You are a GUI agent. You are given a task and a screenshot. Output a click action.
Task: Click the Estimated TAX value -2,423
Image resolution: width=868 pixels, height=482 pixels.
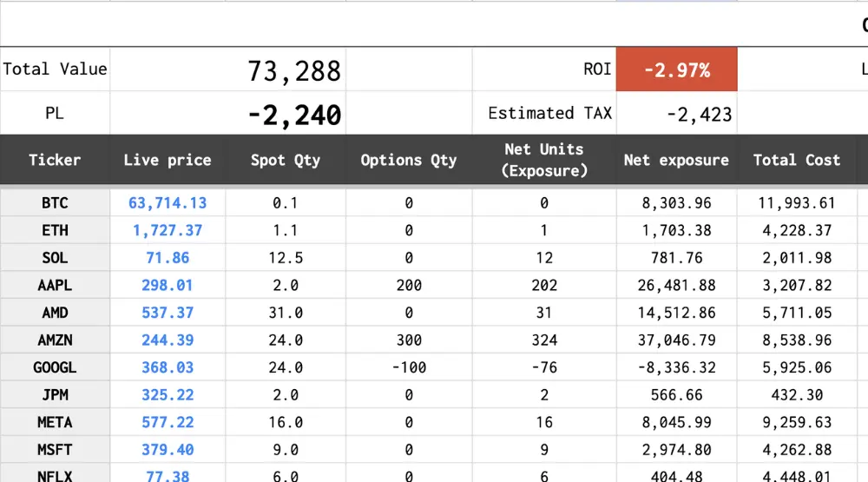699,114
